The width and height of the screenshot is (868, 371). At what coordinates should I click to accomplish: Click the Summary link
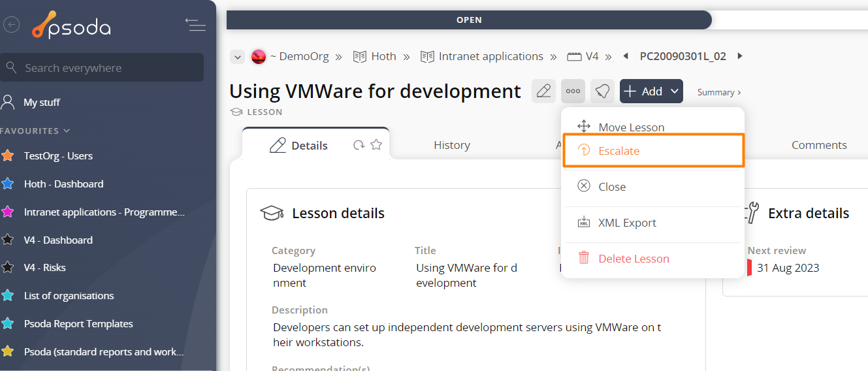719,93
